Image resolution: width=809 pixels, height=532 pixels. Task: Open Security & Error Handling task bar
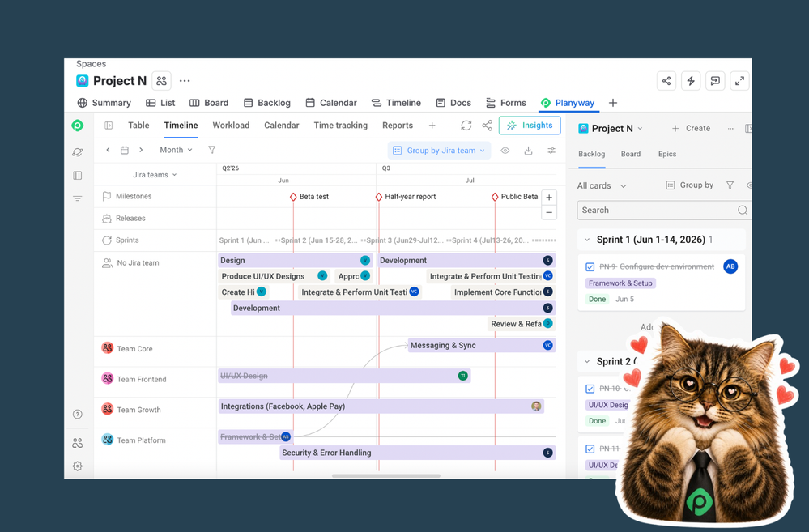pyautogui.click(x=418, y=453)
